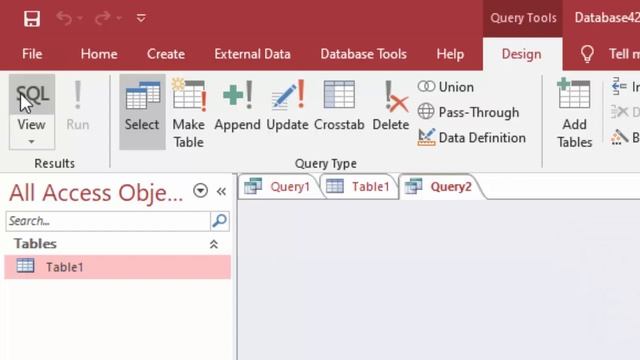Open the navigation pane category dropdown
The image size is (640, 360).
[x=200, y=191]
